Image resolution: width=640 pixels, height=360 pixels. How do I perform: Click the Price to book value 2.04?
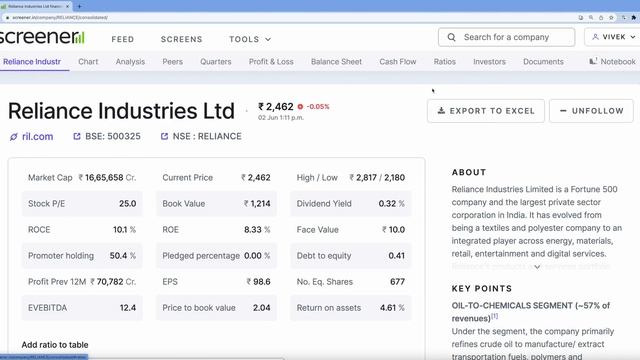(x=262, y=308)
